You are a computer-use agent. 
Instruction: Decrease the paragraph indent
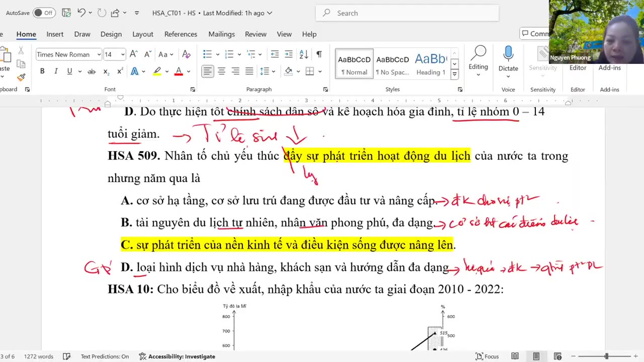click(275, 54)
